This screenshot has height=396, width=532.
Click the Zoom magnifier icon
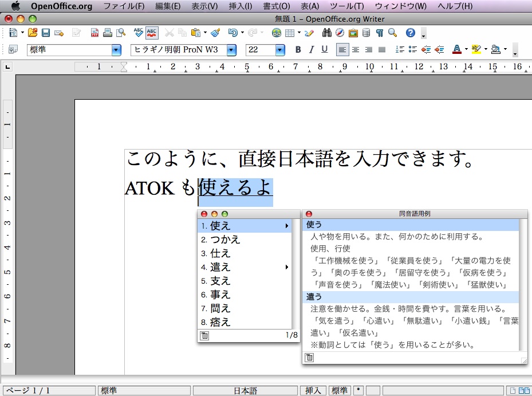click(x=392, y=33)
